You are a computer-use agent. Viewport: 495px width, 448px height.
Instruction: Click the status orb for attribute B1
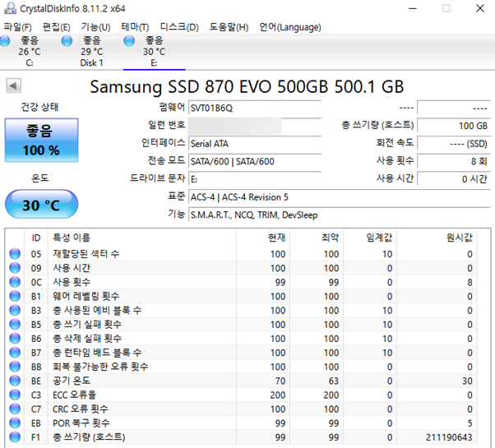tap(15, 296)
